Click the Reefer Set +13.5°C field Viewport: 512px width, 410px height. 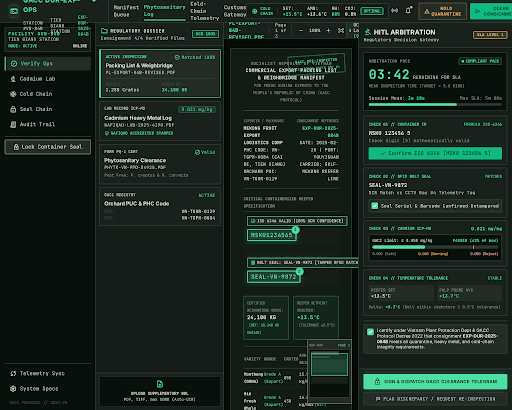click(x=401, y=293)
